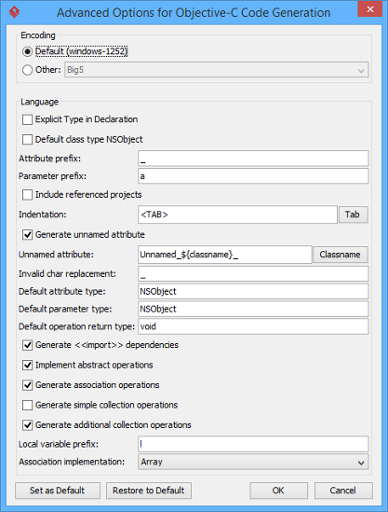388x512 pixels.
Task: Enable Generate simple collection operations
Action: (x=27, y=405)
